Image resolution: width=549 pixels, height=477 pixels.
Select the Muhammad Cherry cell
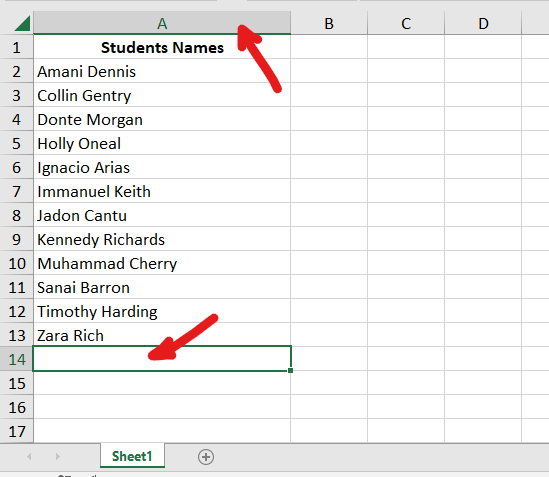click(162, 263)
